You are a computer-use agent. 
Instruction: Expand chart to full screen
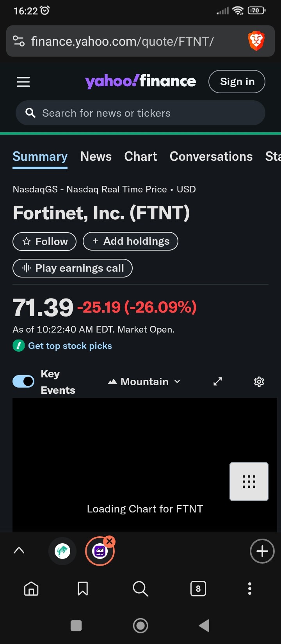click(x=218, y=381)
